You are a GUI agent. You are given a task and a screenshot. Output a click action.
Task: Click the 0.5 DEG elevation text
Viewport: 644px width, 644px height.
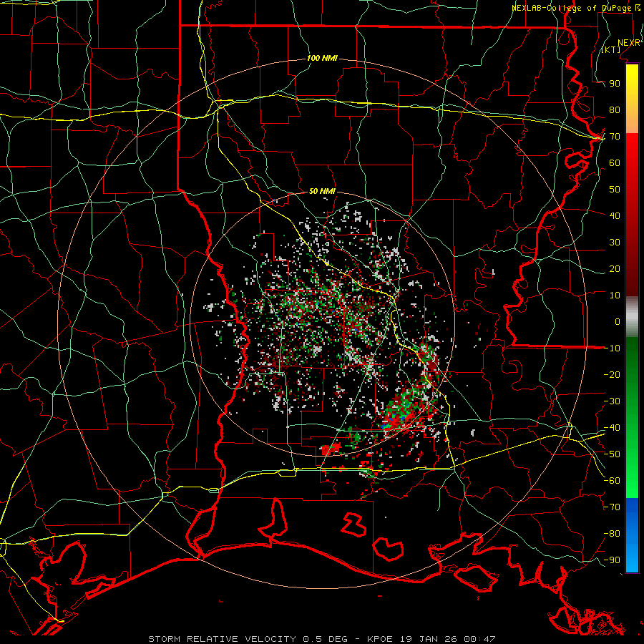tap(326, 639)
